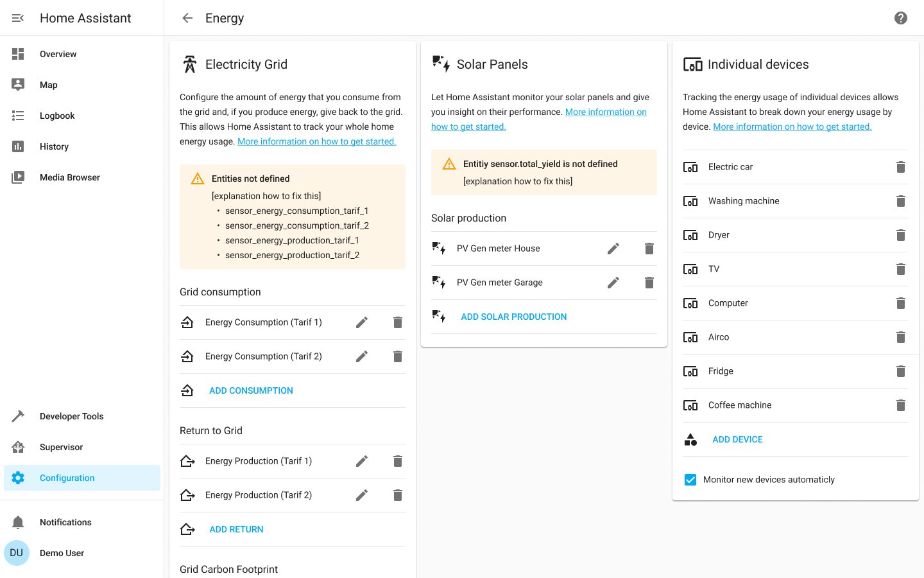The height and width of the screenshot is (578, 924).
Task: Open Electricity Grid more information link
Action: point(316,141)
